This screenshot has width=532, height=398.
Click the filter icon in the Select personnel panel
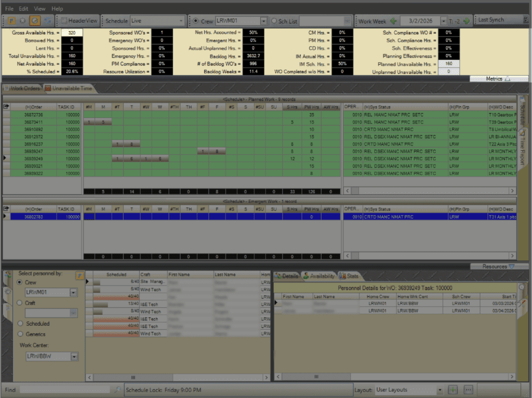click(x=80, y=275)
